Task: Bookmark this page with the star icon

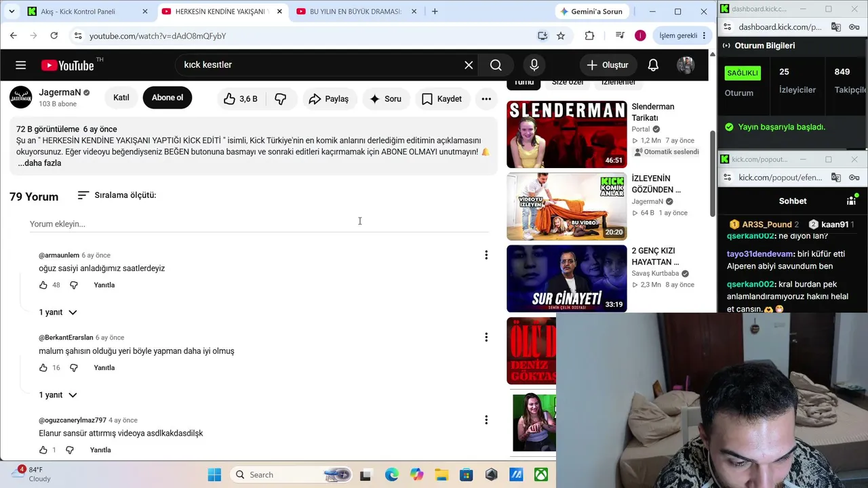Action: point(561,36)
